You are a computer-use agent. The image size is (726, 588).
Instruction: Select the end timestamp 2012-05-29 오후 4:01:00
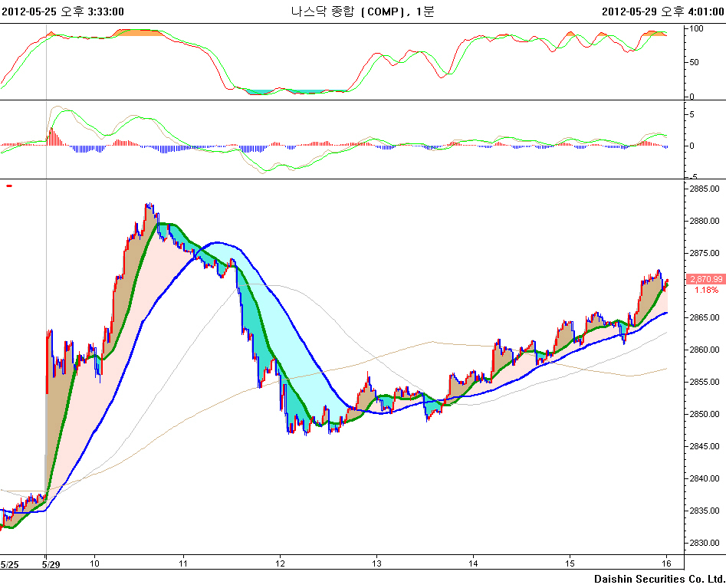tap(663, 11)
